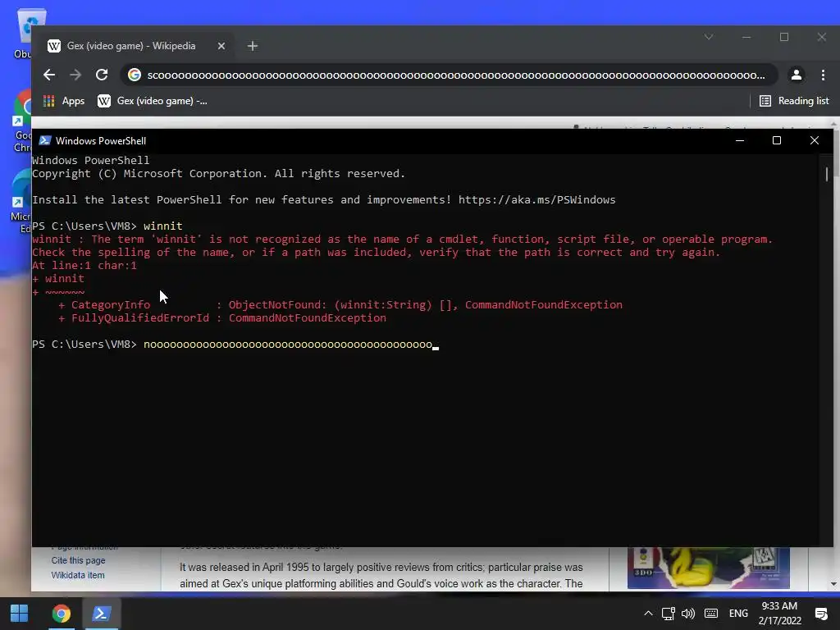Screen dimensions: 840x630
Task: Click Chrome icon in taskbar
Action: pos(61,614)
